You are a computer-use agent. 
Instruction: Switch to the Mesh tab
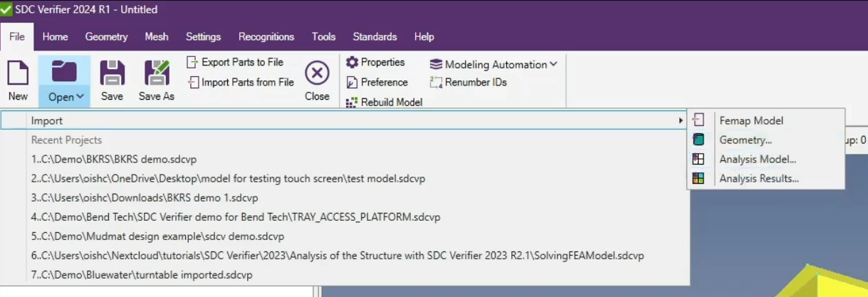coord(157,36)
